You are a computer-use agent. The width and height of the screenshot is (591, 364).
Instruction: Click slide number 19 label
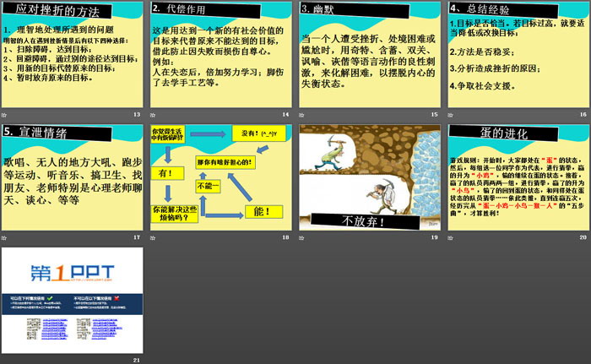click(x=435, y=237)
